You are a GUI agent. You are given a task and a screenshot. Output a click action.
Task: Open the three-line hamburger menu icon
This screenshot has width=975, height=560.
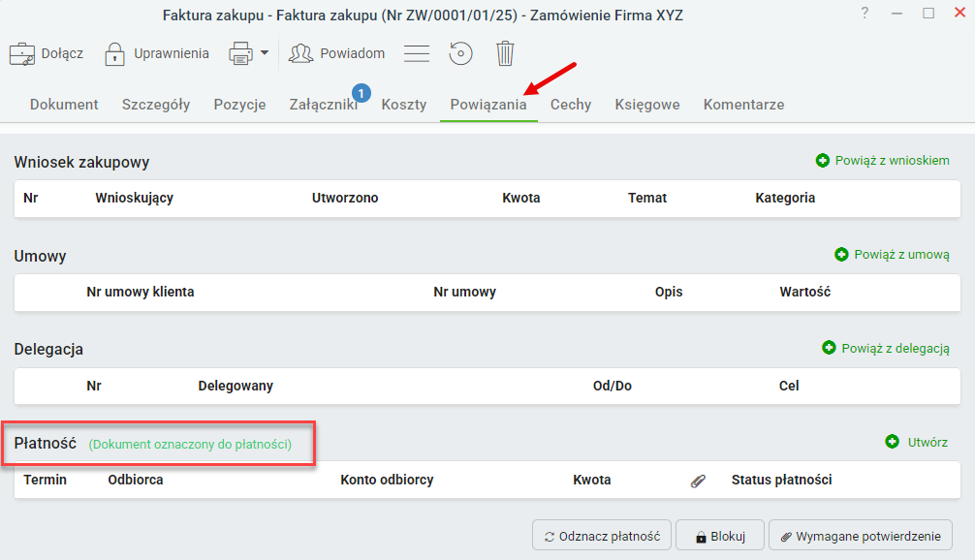point(417,53)
